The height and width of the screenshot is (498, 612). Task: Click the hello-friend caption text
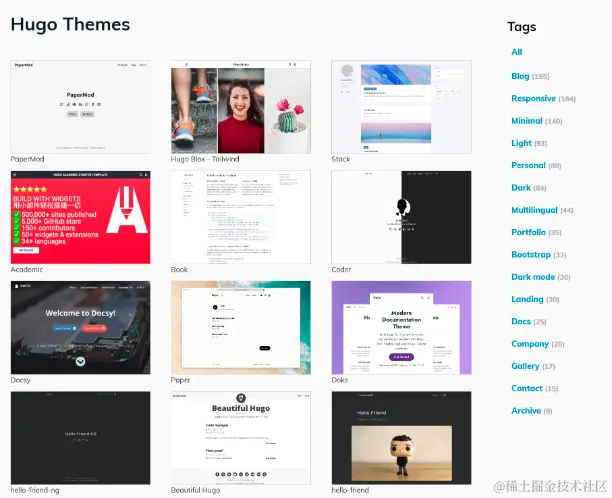(350, 490)
